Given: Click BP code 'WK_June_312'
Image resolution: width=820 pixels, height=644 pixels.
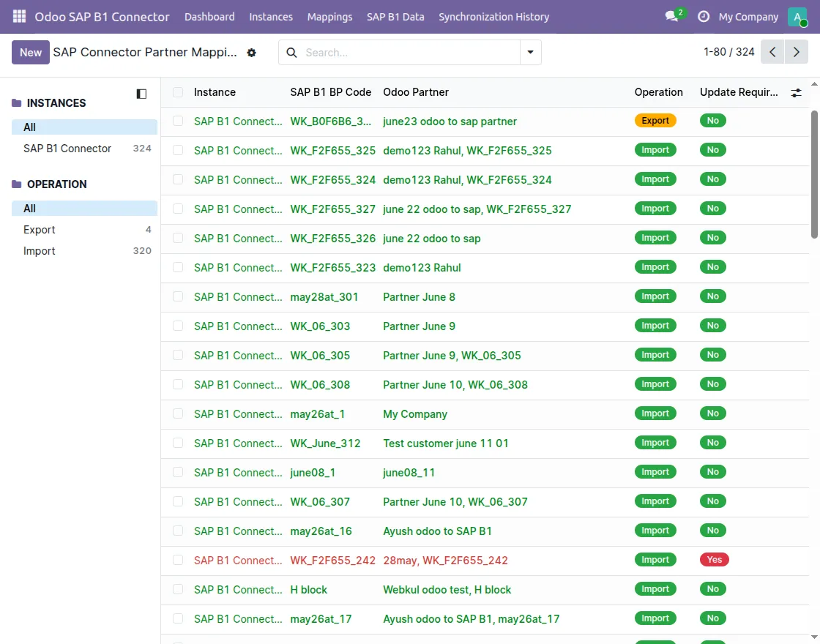Looking at the screenshot, I should point(325,443).
